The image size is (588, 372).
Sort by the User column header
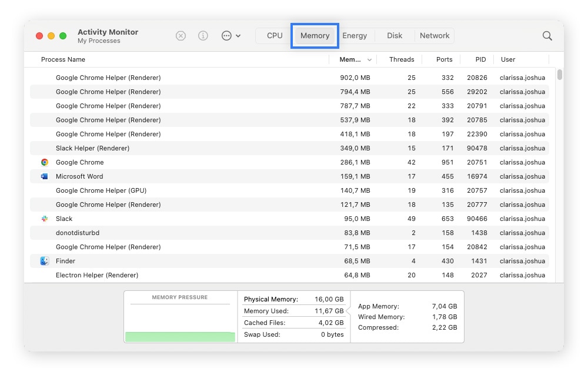coord(508,59)
